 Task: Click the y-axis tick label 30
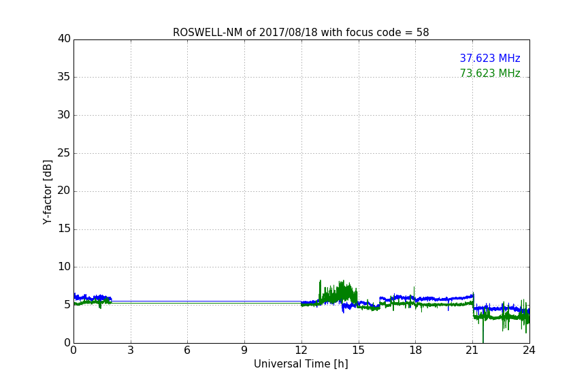pyautogui.click(x=64, y=115)
